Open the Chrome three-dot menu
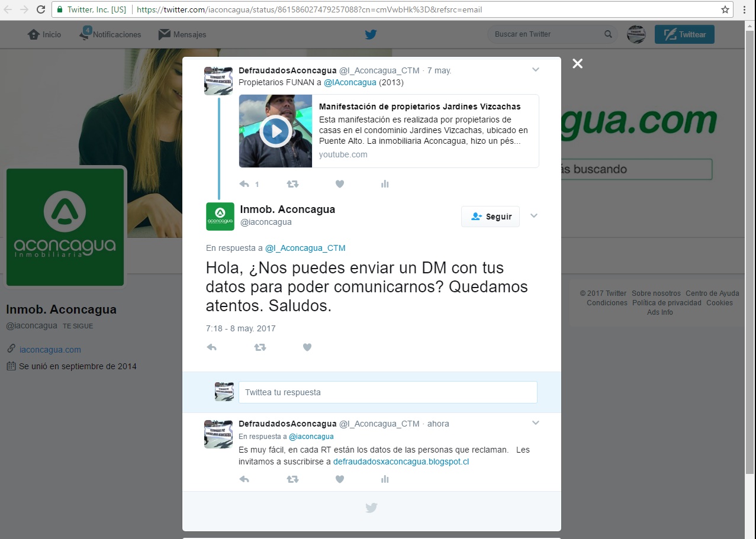Image resolution: width=756 pixels, height=539 pixels. (745, 9)
